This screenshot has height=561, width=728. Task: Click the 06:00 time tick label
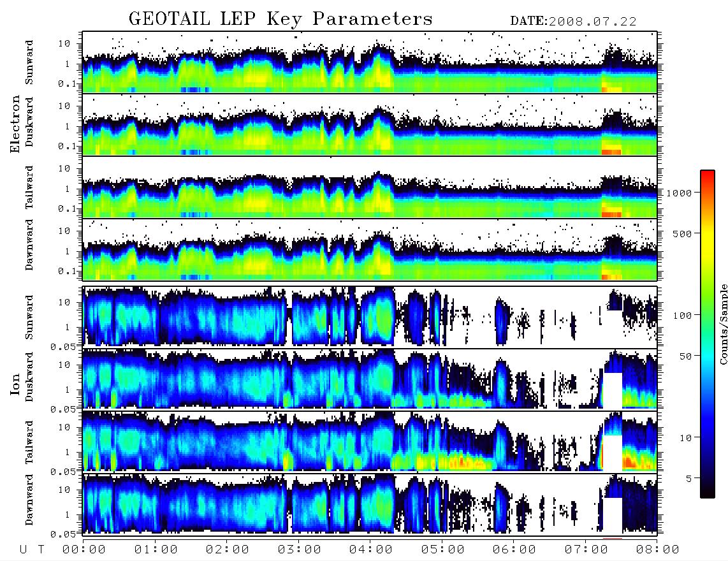514,550
